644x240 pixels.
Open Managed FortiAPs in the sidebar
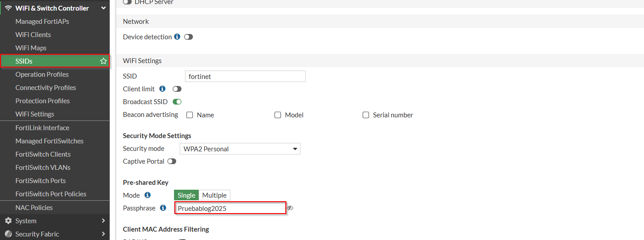(x=42, y=21)
